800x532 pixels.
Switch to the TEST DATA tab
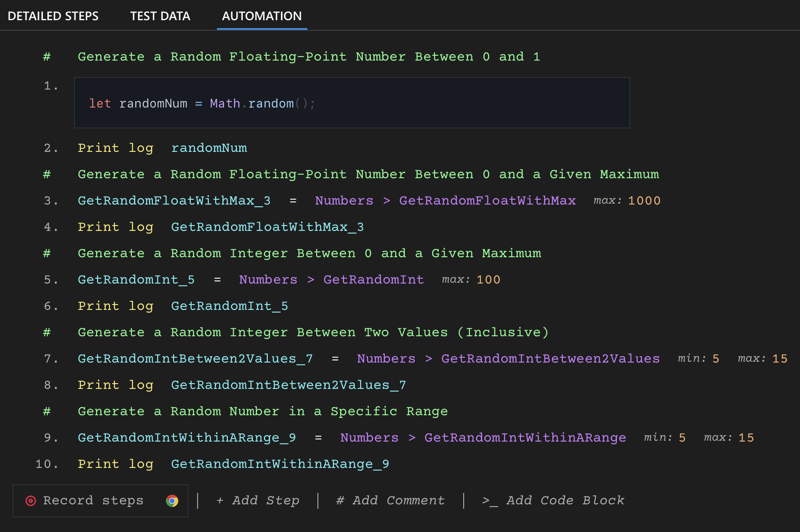tap(160, 16)
